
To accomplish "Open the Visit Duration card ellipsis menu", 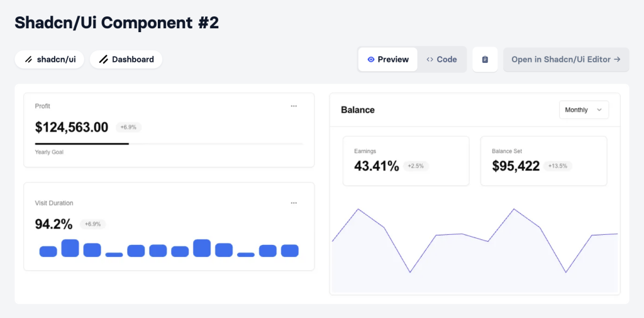I will pos(294,203).
